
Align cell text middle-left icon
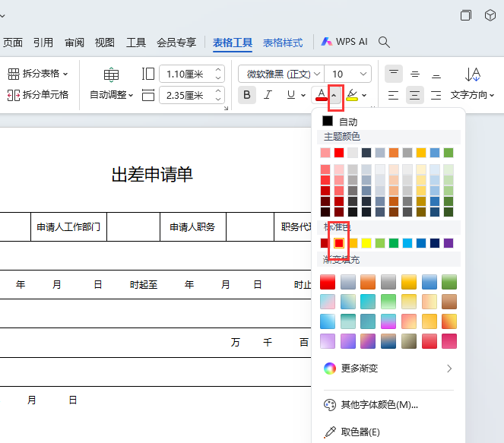click(394, 95)
